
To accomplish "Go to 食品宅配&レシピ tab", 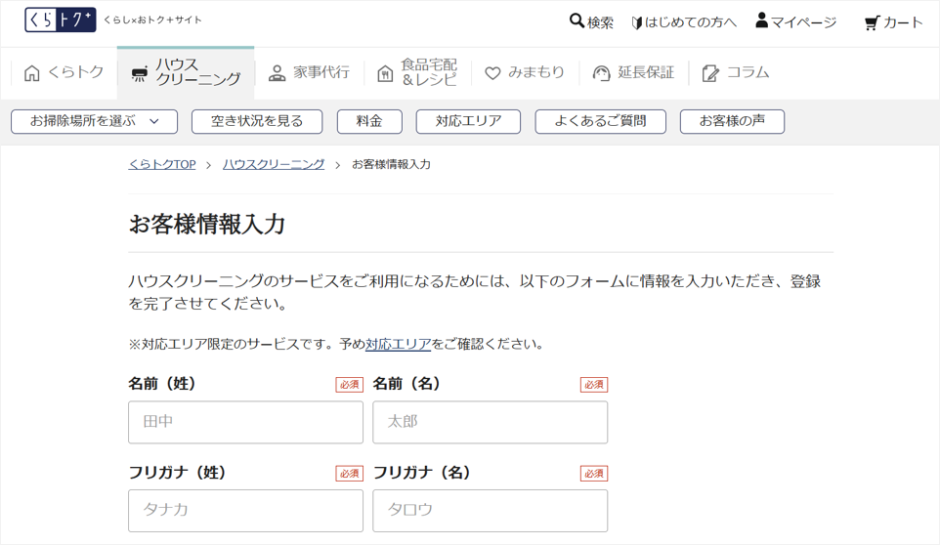I will point(418,72).
